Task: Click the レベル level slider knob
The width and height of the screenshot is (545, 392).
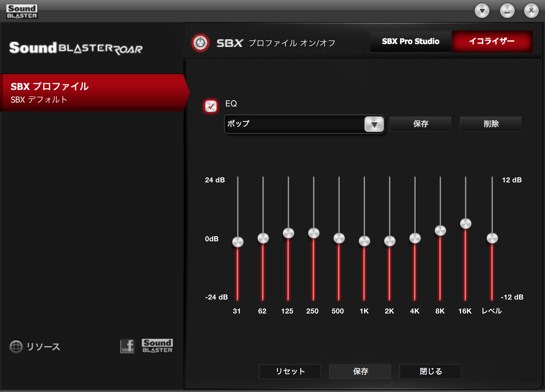Action: [492, 238]
